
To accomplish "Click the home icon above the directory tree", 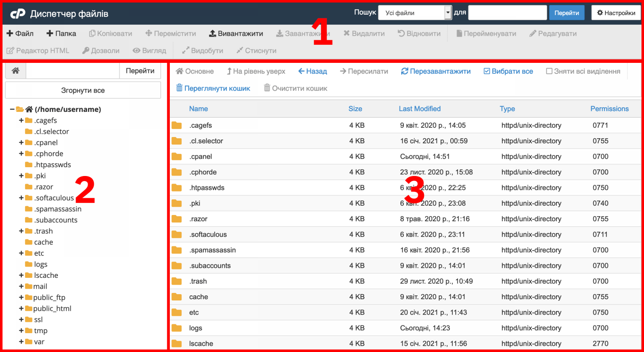I will 15,70.
